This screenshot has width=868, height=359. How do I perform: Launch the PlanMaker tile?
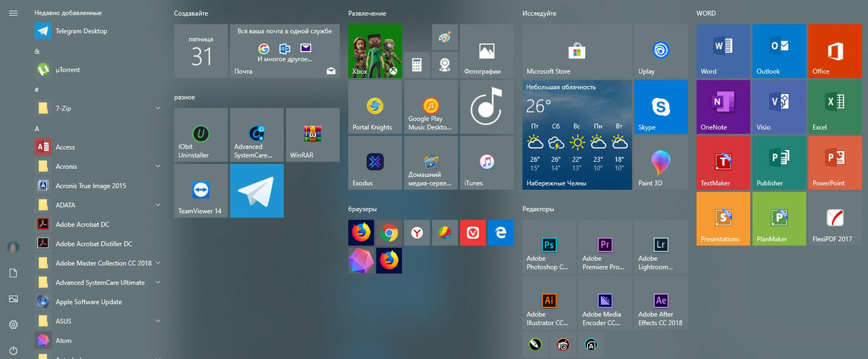[x=779, y=218]
